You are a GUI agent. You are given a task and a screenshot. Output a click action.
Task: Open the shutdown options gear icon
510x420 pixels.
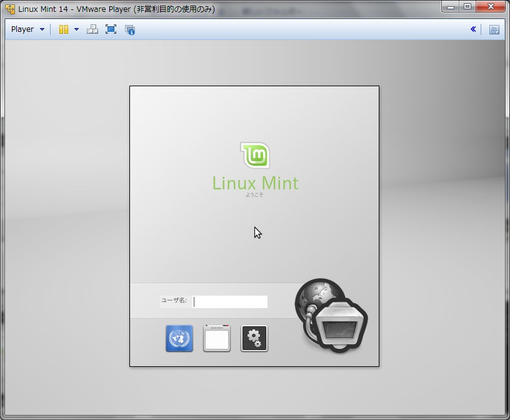click(254, 337)
